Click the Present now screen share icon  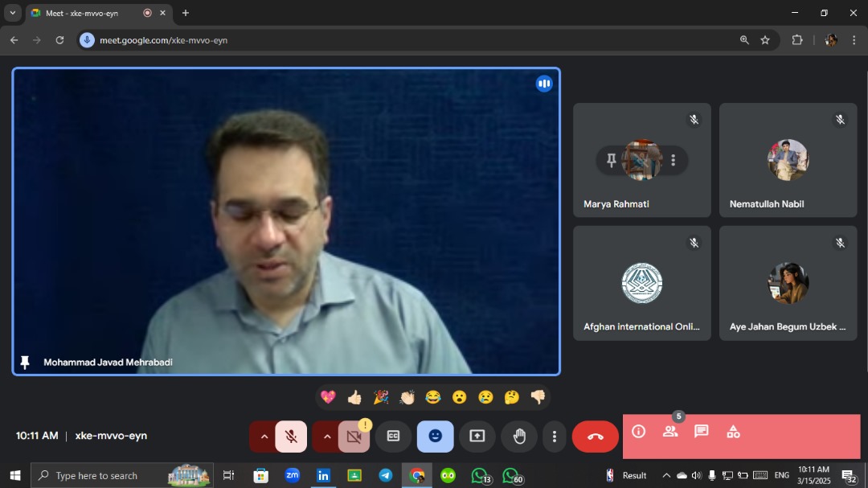[477, 437]
